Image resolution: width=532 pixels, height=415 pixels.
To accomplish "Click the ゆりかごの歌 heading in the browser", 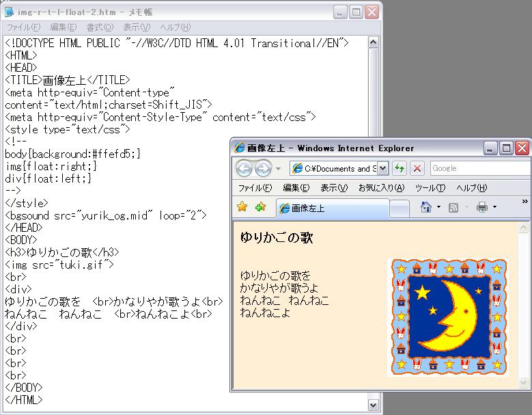I will pos(277,237).
